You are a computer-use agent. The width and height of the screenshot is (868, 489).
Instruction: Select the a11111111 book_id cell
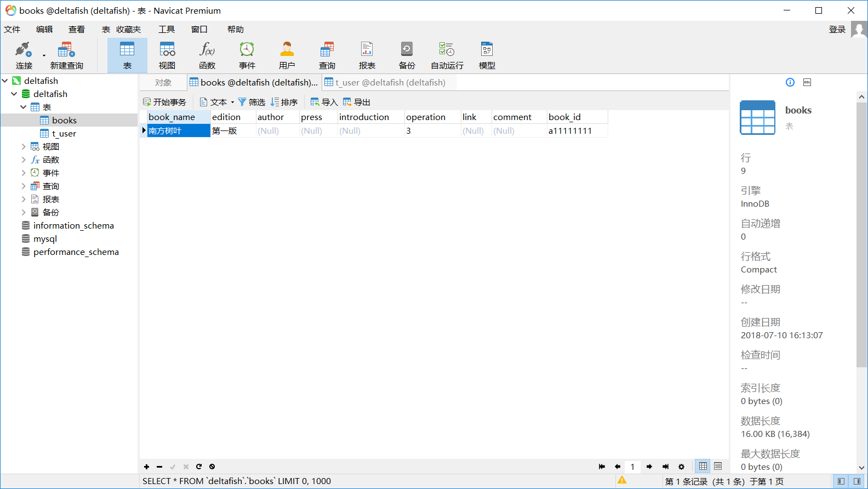tap(577, 130)
